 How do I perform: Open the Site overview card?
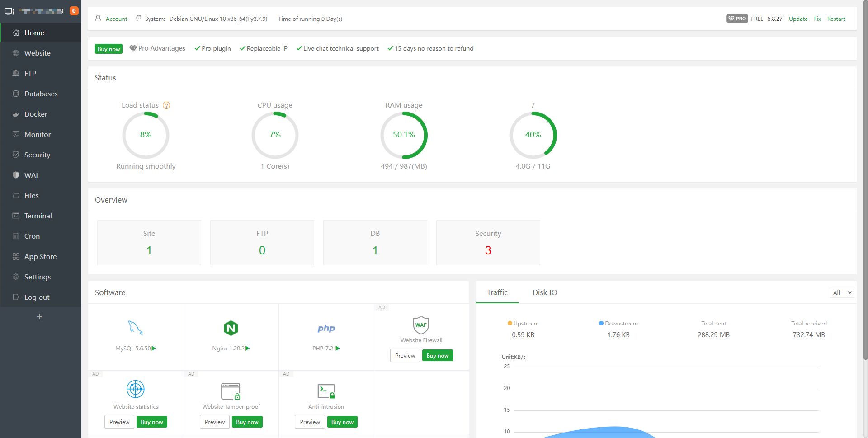click(149, 243)
